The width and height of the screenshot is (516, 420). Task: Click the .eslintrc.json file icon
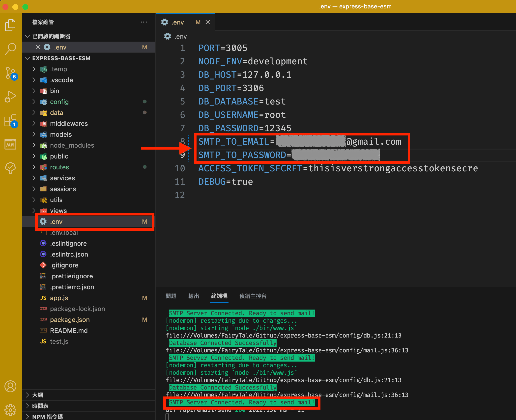point(43,254)
